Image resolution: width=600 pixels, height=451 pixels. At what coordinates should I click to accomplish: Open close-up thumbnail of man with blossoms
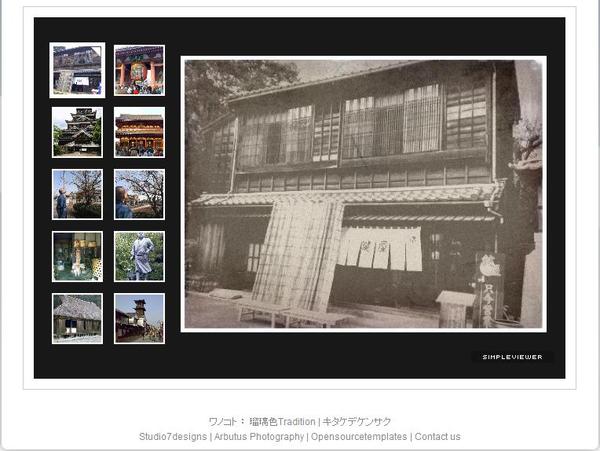tap(139, 194)
